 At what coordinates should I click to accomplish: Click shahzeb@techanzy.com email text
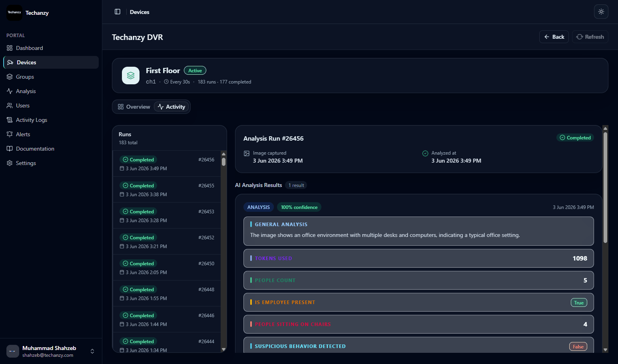[48, 355]
